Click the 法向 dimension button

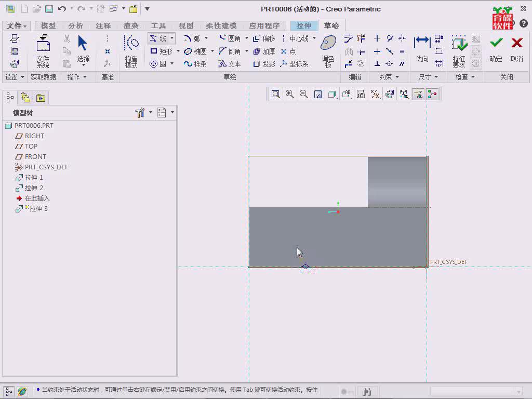click(x=422, y=49)
